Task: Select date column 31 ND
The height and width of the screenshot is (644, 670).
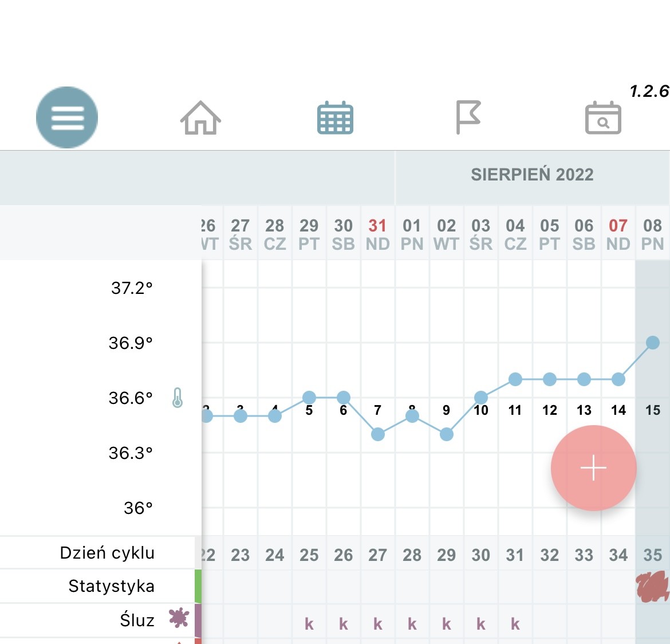Action: (x=378, y=234)
